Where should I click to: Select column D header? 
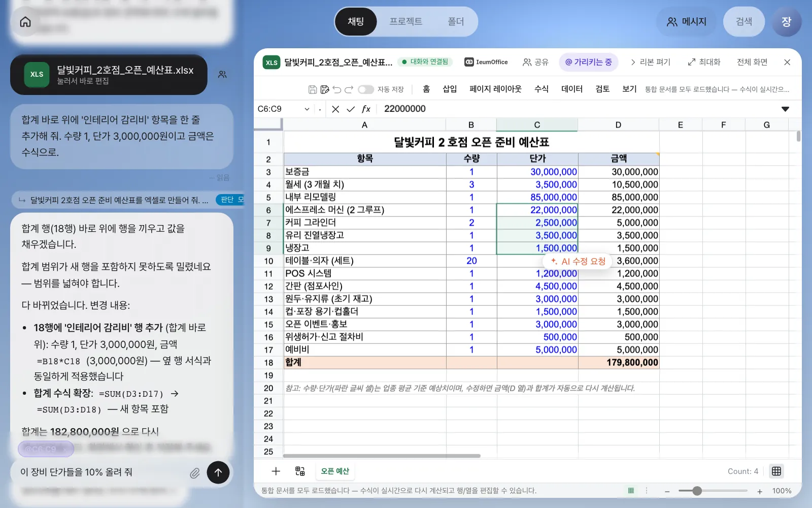coord(618,125)
